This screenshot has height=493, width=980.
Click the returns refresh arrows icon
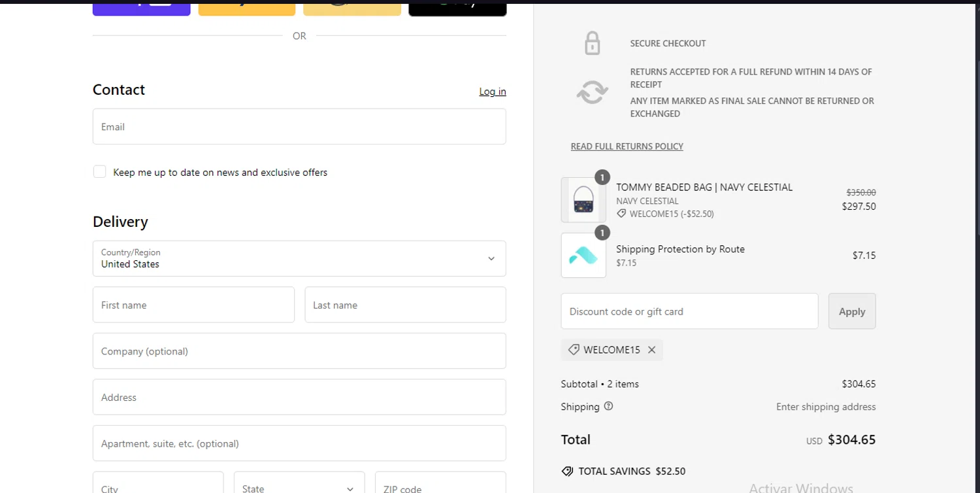(592, 92)
